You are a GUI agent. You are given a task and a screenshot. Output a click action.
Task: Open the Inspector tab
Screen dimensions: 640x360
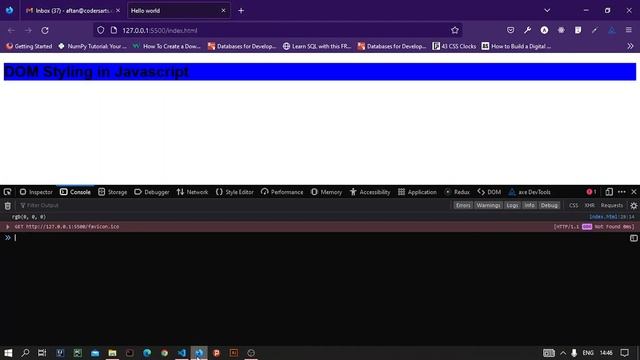tap(36, 192)
